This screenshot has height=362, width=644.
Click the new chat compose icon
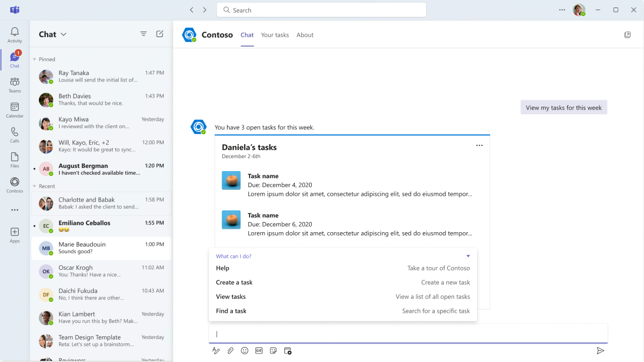pos(159,34)
